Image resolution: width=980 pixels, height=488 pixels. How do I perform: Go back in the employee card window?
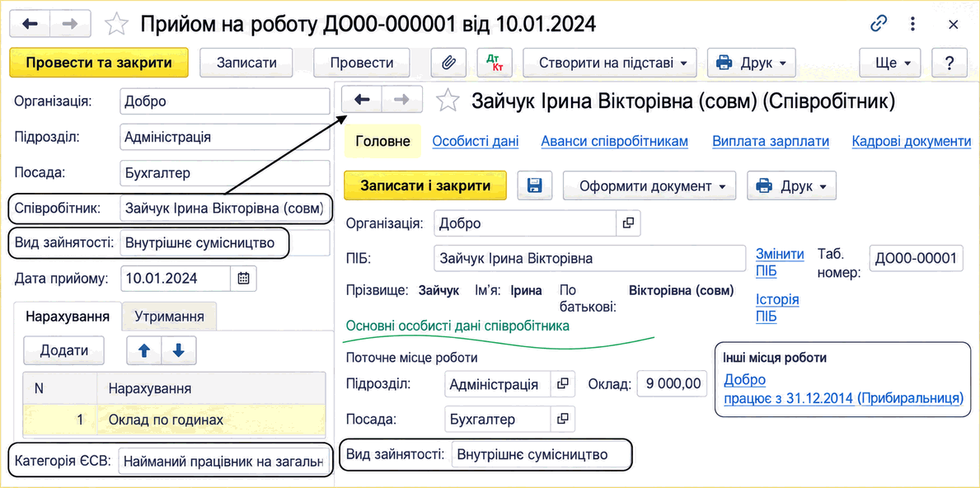[x=361, y=99]
